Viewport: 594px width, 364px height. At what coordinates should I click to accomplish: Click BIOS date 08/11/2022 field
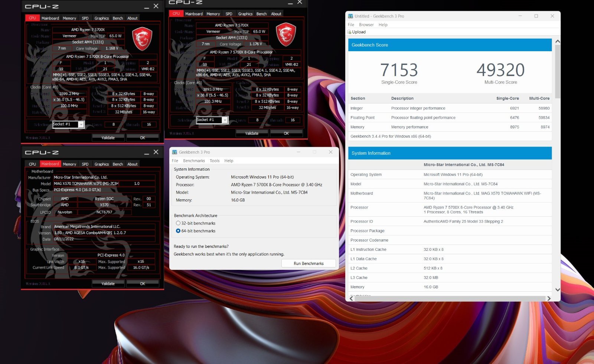tap(104, 239)
